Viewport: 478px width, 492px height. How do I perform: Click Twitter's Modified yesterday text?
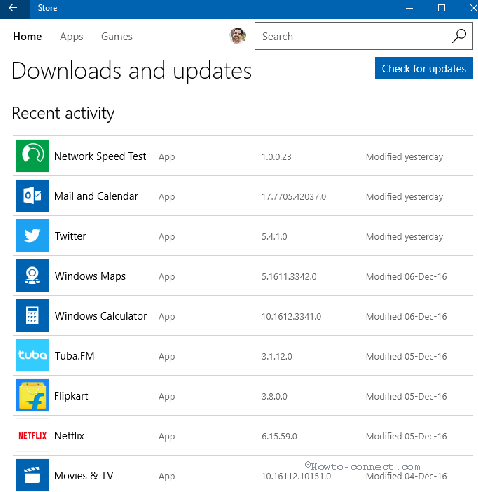[x=405, y=237]
